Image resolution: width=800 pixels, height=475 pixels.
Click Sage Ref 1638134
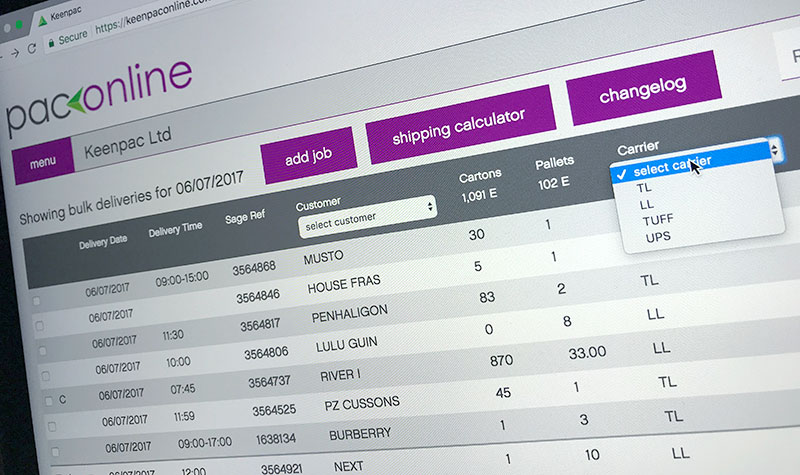click(x=276, y=439)
